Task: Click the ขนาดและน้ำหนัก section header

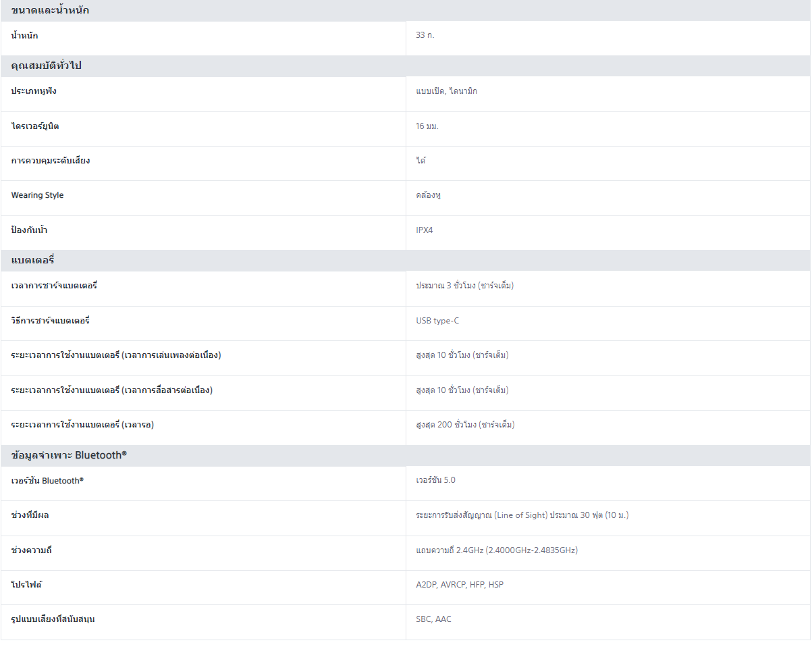Action: coord(50,10)
